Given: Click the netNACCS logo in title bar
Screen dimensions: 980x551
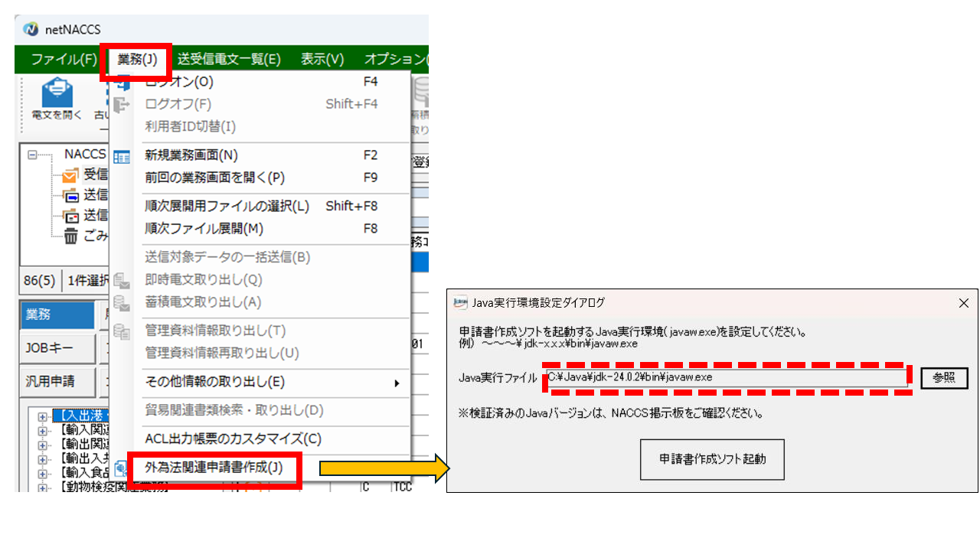Looking at the screenshot, I should click(31, 29).
